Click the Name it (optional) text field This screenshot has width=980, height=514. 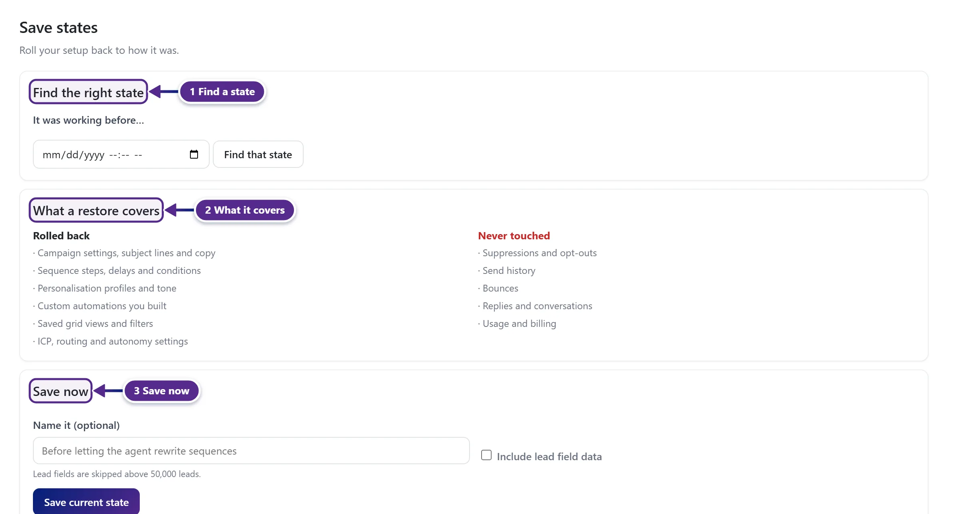251,451
